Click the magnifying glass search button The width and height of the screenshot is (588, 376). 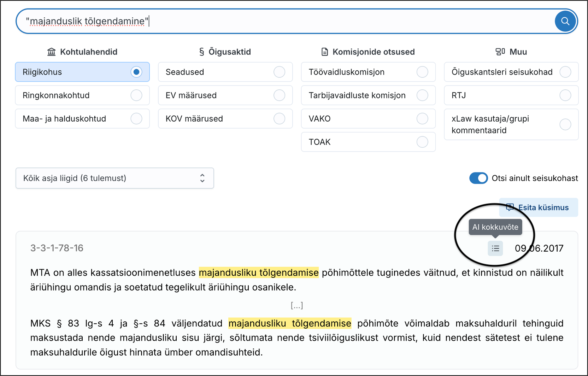pos(565,21)
